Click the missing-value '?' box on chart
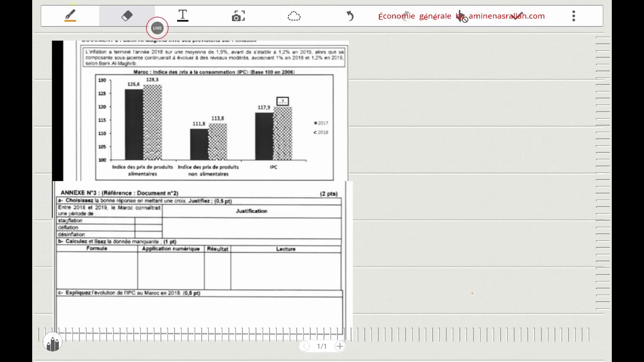The width and height of the screenshot is (644, 362). click(282, 102)
